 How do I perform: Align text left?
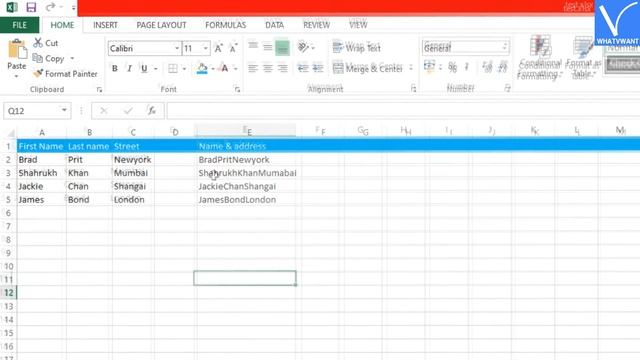coord(253,68)
